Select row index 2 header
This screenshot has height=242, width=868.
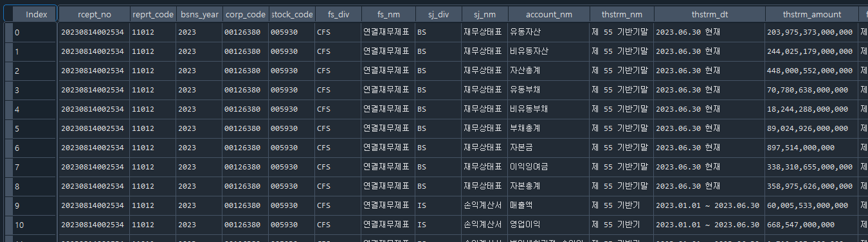35,71
